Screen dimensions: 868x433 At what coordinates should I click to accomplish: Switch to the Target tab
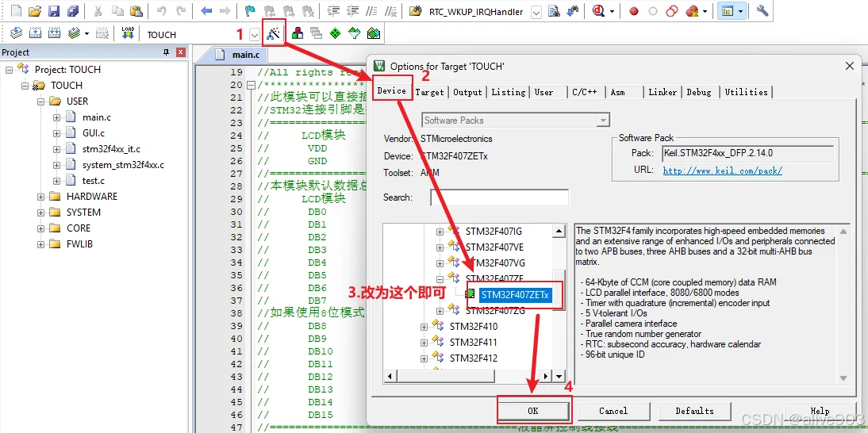point(429,92)
